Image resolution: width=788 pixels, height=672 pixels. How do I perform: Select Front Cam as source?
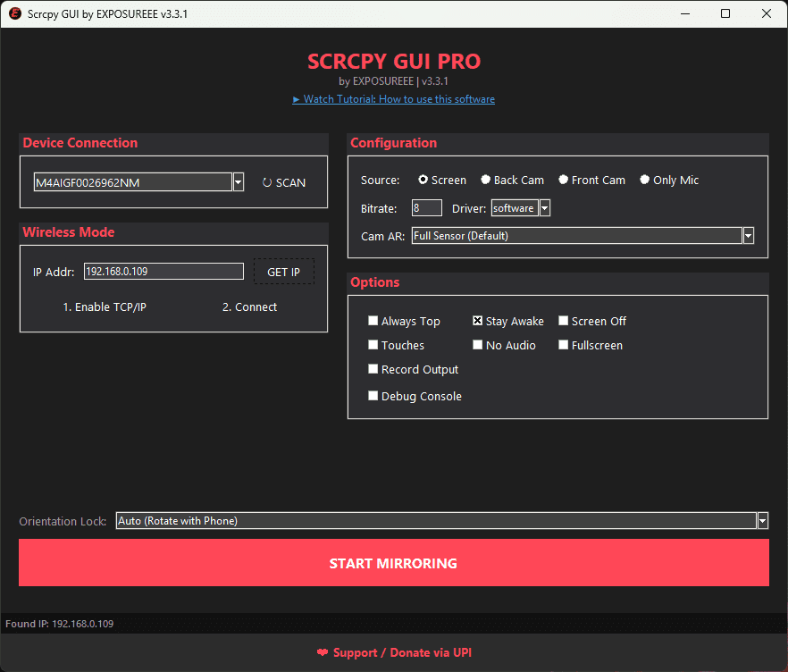[x=564, y=181]
